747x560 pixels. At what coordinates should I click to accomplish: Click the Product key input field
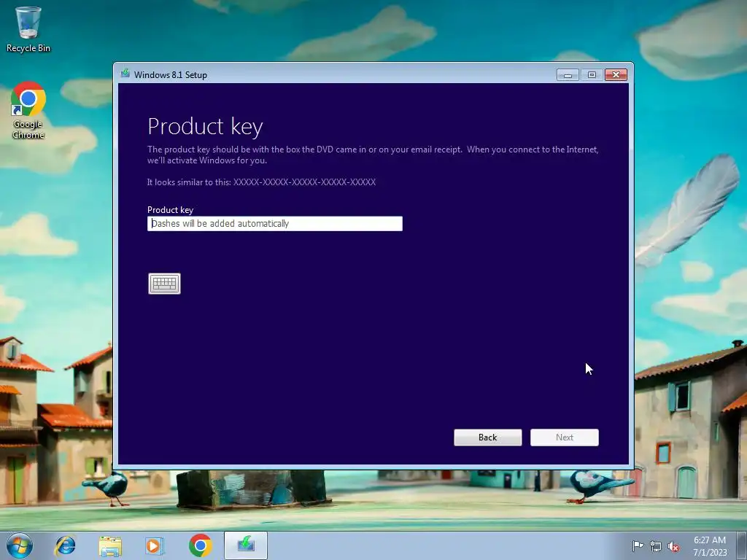pyautogui.click(x=275, y=223)
